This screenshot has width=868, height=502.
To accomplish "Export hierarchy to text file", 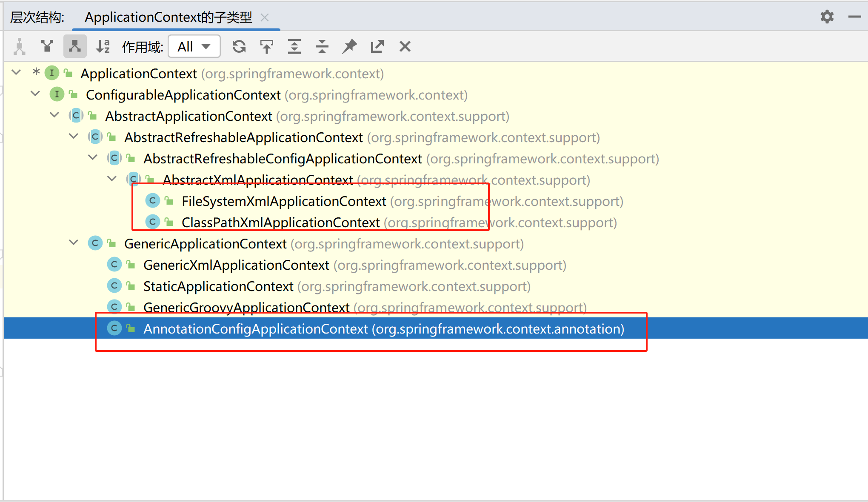I will click(377, 46).
